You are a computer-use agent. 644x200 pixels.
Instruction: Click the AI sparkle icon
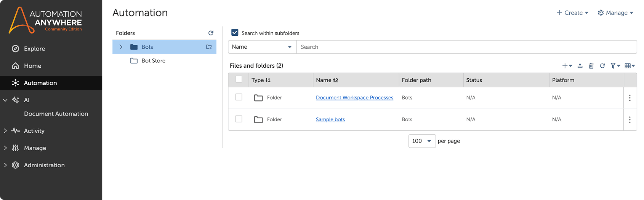click(16, 100)
